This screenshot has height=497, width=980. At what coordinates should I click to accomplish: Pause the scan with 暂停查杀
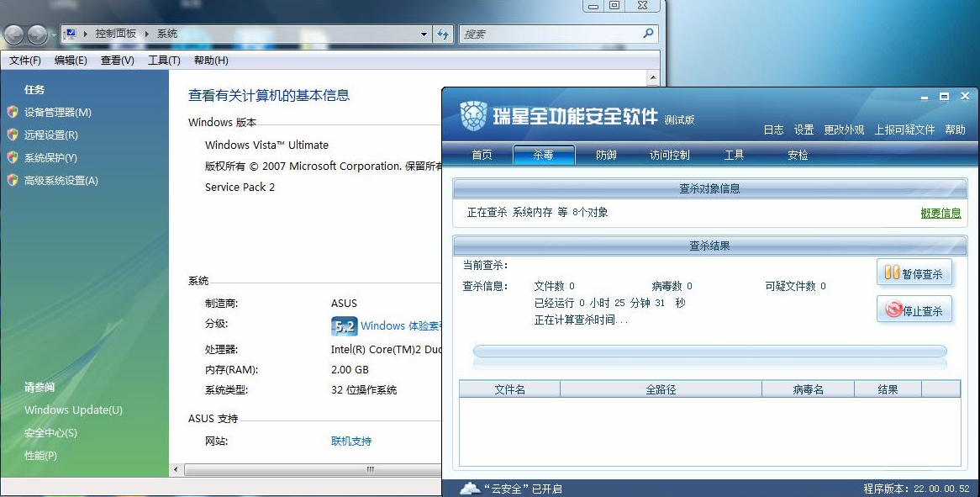[914, 273]
